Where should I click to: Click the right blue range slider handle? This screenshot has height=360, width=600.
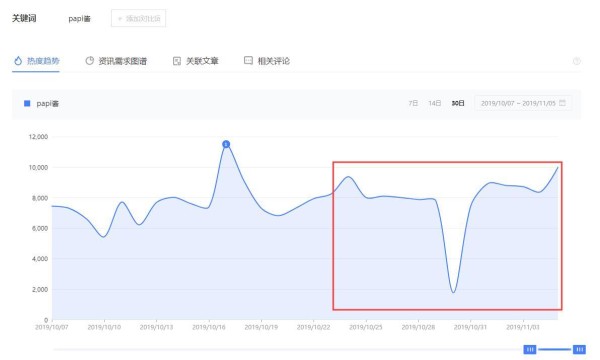579,349
